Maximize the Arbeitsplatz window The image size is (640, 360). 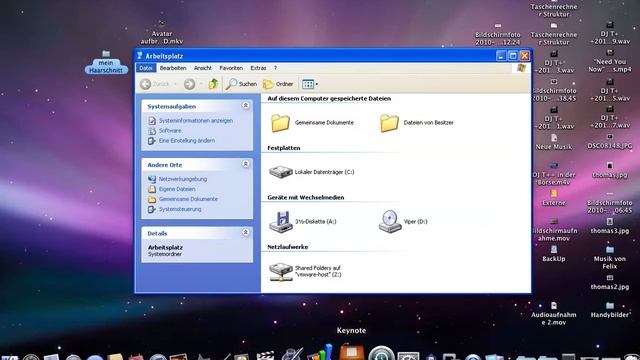pos(513,56)
